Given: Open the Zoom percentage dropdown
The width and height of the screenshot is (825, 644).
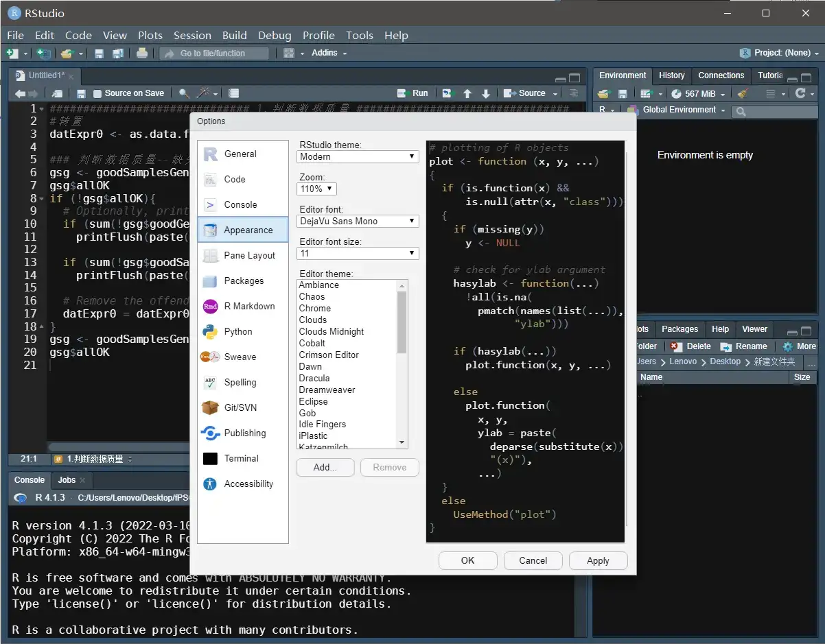Looking at the screenshot, I should [x=317, y=189].
